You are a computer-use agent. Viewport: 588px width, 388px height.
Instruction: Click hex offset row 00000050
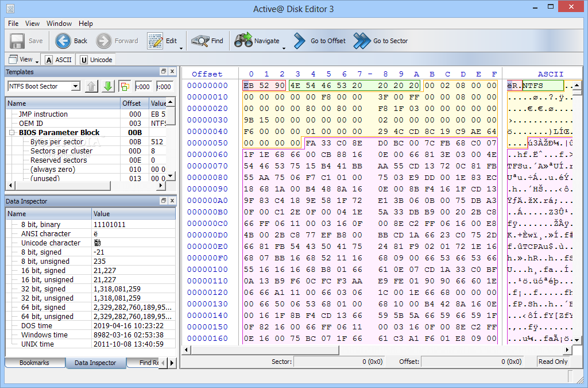pyautogui.click(x=207, y=143)
